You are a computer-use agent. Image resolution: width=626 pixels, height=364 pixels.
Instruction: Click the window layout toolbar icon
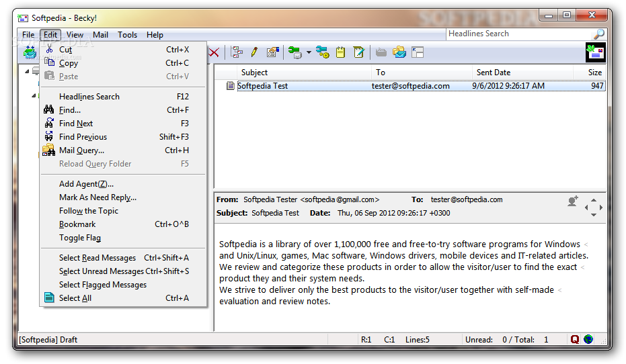(x=418, y=52)
